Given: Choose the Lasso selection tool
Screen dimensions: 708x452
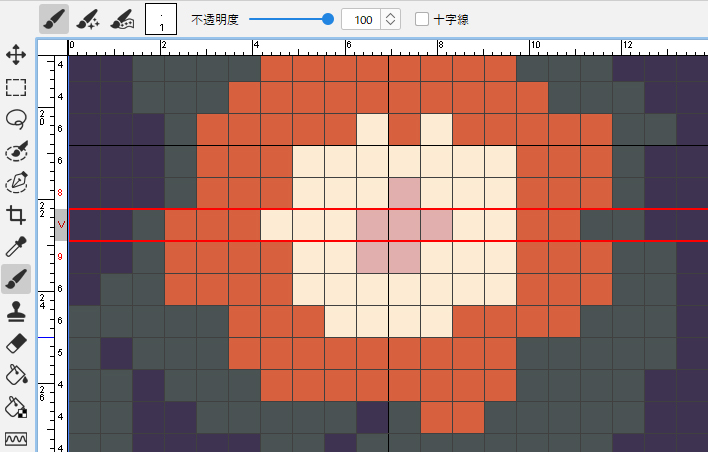Looking at the screenshot, I should tap(15, 119).
